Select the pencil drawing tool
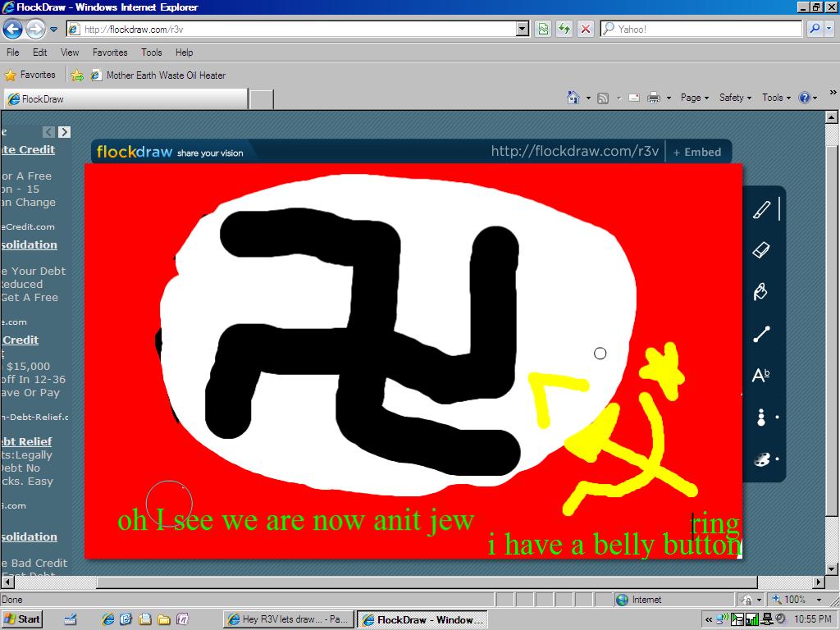The image size is (840, 630). [761, 210]
